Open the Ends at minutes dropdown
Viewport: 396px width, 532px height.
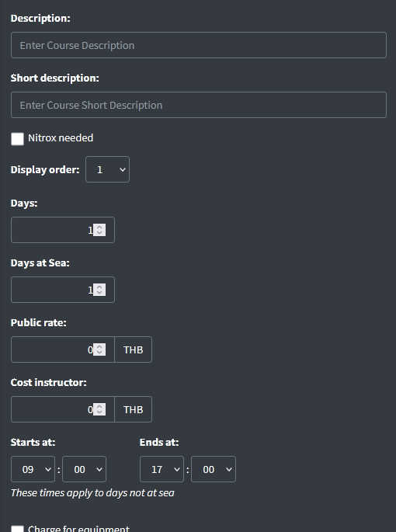click(214, 469)
